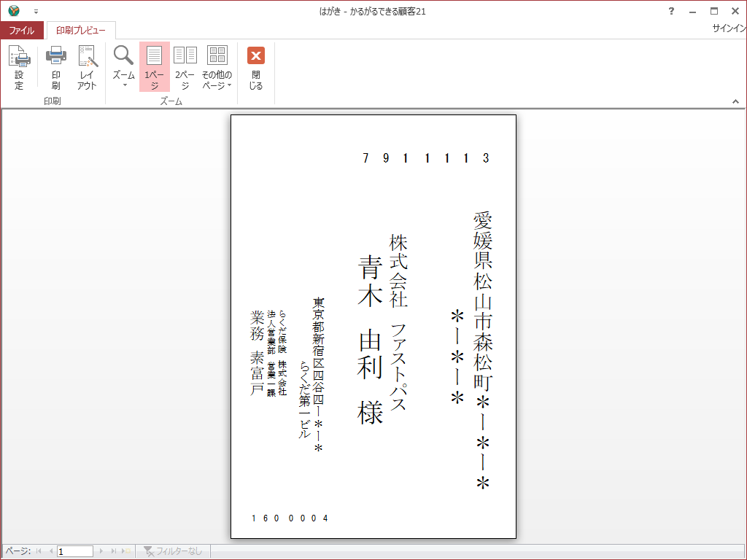
Task: Click the フィルターなし filter icon
Action: pyautogui.click(x=148, y=551)
